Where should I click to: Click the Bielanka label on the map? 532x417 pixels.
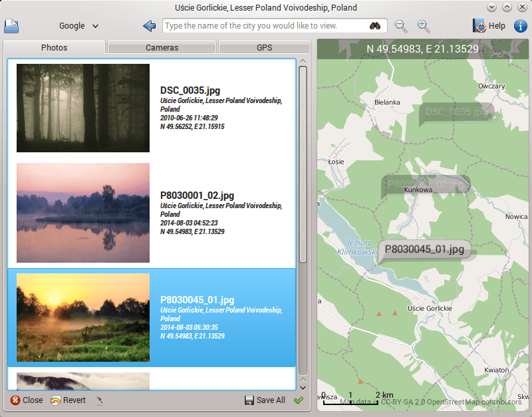[x=387, y=102]
